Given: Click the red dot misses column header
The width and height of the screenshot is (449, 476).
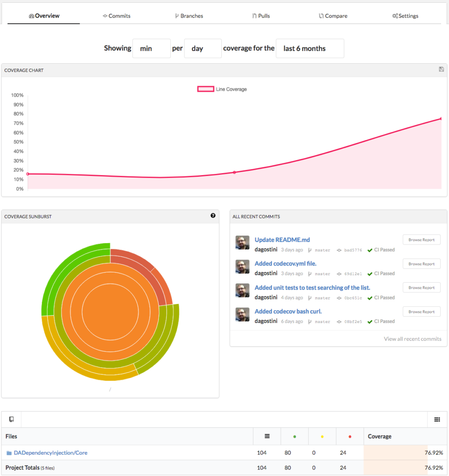Looking at the screenshot, I should 350,437.
